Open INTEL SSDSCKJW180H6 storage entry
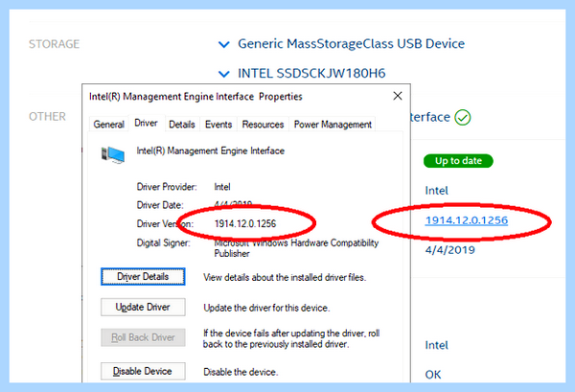 pyautogui.click(x=311, y=74)
